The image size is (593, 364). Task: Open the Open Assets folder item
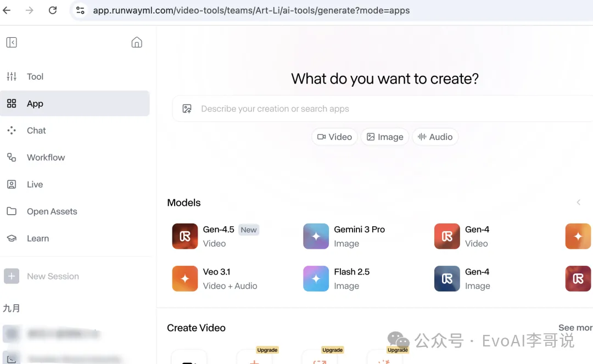(75, 211)
